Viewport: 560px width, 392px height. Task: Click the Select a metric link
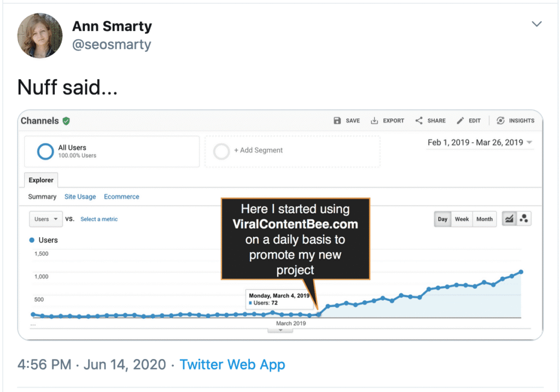pyautogui.click(x=99, y=219)
